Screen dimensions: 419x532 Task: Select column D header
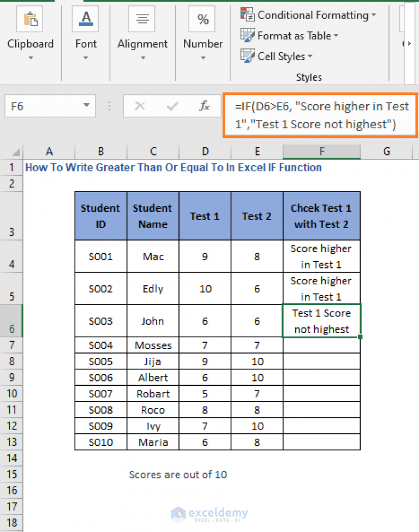point(205,151)
